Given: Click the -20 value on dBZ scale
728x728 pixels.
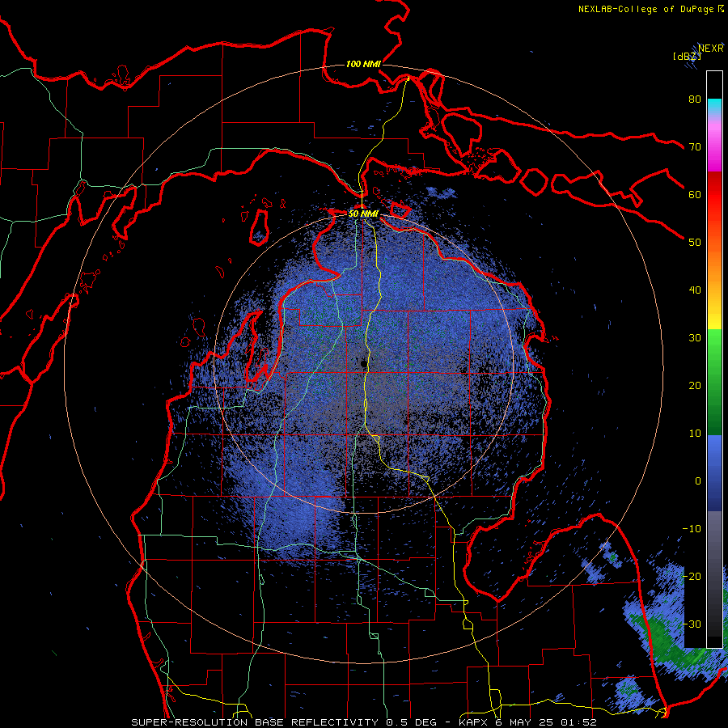Looking at the screenshot, I should 692,576.
